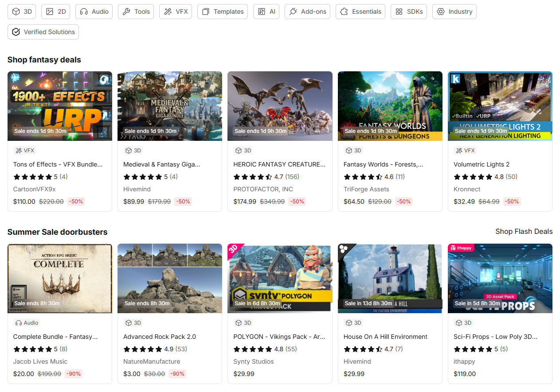The height and width of the screenshot is (392, 560).
Task: Click star rating 4.7 (156) reviews
Action: [x=266, y=177]
